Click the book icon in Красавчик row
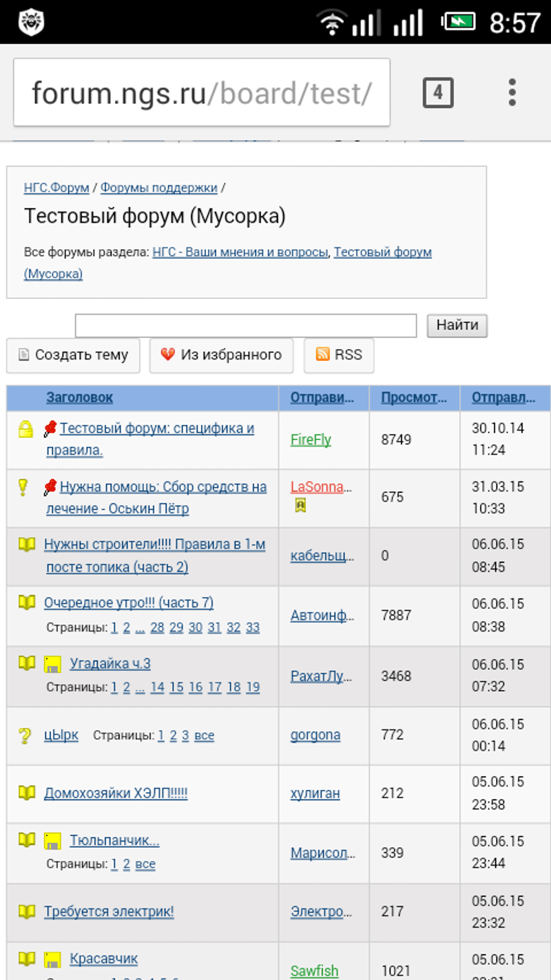Screen dimensions: 551x980 (x=26, y=958)
